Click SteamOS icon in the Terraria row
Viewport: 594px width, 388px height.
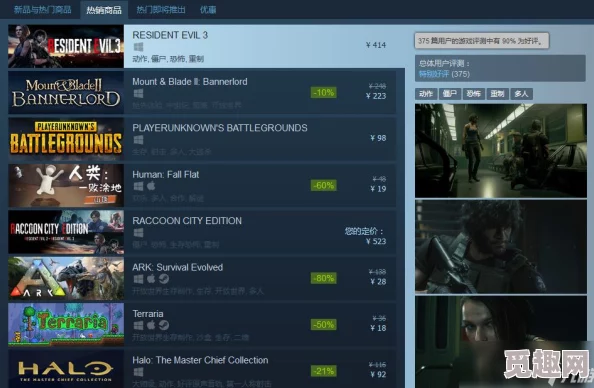164,325
